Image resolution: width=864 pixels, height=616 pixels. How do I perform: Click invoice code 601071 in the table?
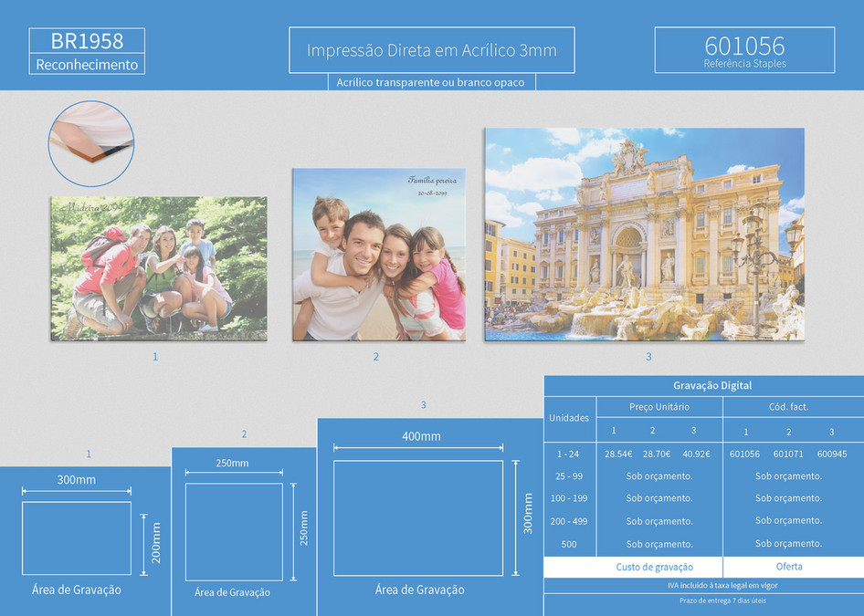[x=788, y=454]
